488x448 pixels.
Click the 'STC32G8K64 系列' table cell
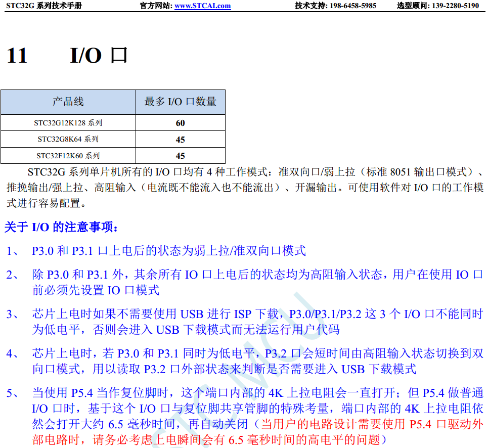coord(68,139)
